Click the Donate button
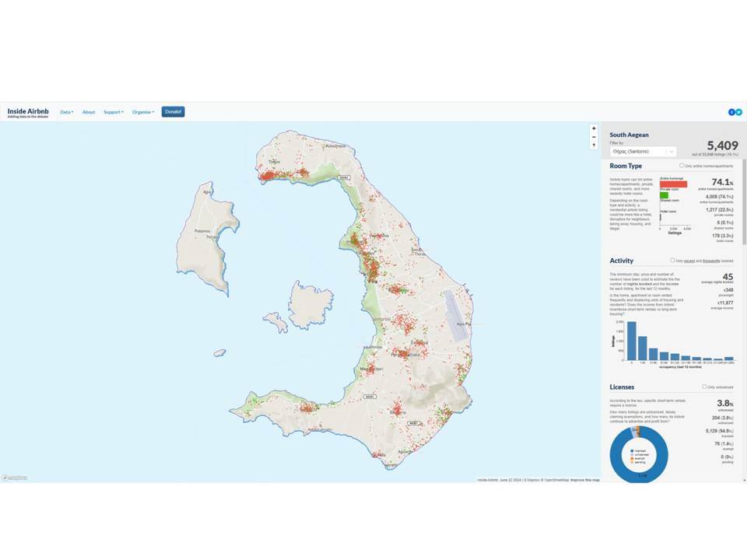This screenshot has width=747, height=560. coord(173,112)
